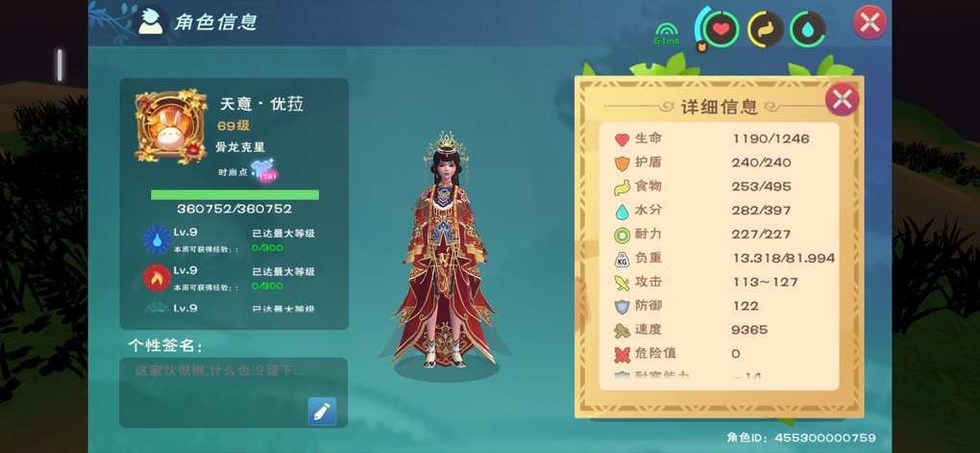Viewport: 980px width, 453px height.
Task: Tap the 负重 weight KG icon
Action: (x=622, y=259)
